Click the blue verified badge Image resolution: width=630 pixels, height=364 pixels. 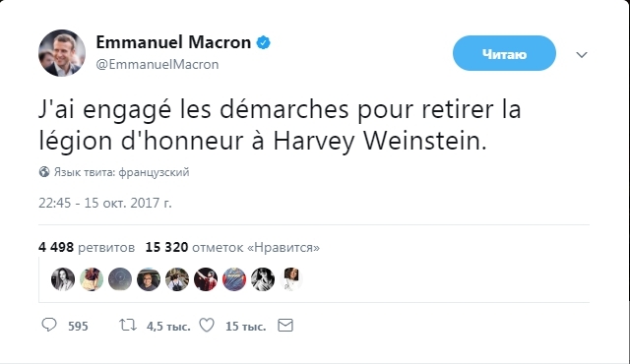(264, 42)
